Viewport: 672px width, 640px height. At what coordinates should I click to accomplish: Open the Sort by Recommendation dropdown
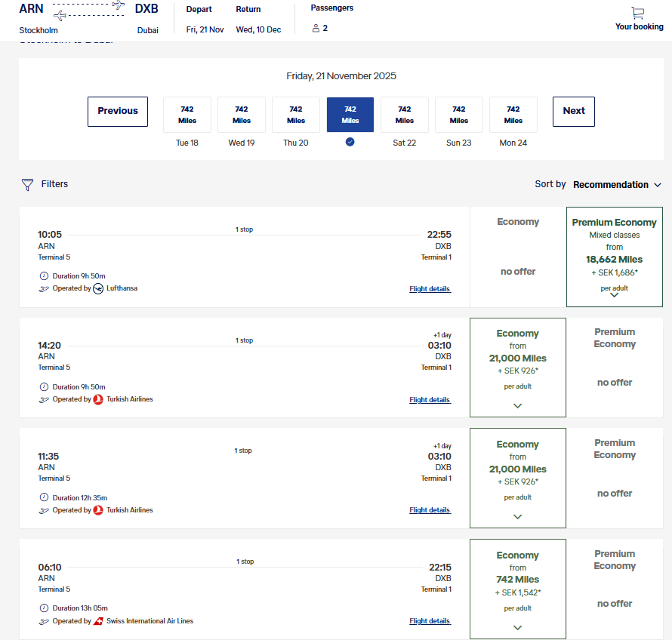click(x=617, y=185)
